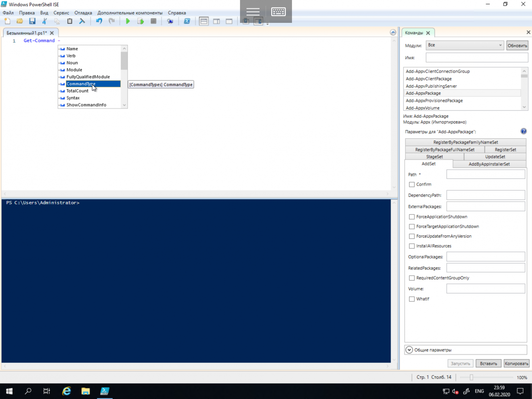Switch to the StageSet parameter tab
532x399 pixels.
pos(434,157)
